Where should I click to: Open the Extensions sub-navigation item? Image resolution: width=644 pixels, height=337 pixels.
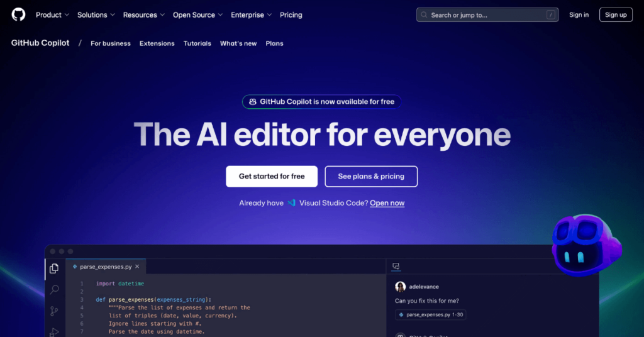(157, 43)
